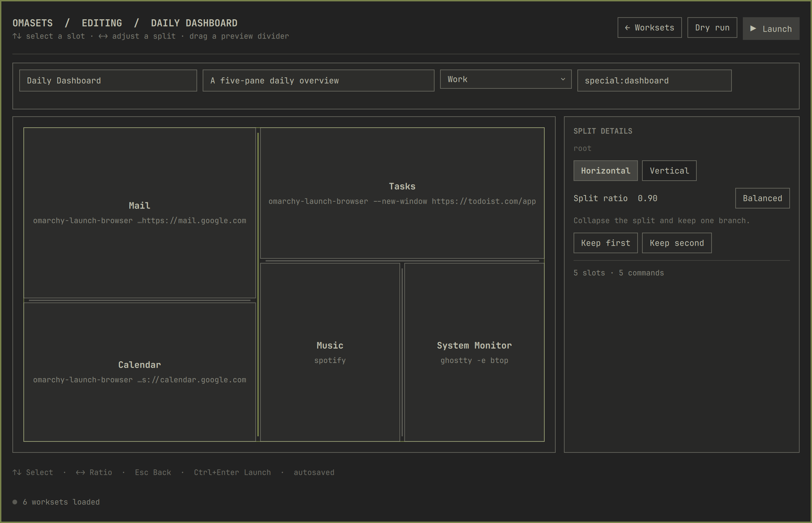
Task: Click the divider below the Tasks pane
Action: pyautogui.click(x=402, y=261)
